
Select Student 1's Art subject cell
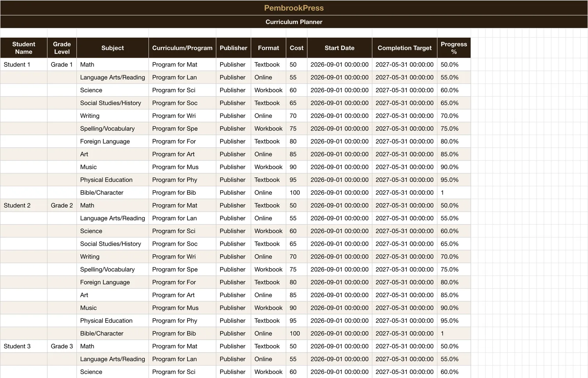point(112,154)
